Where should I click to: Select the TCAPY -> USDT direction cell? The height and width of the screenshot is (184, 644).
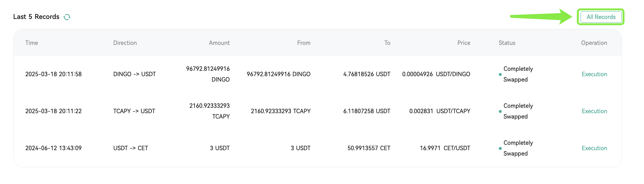(x=134, y=111)
